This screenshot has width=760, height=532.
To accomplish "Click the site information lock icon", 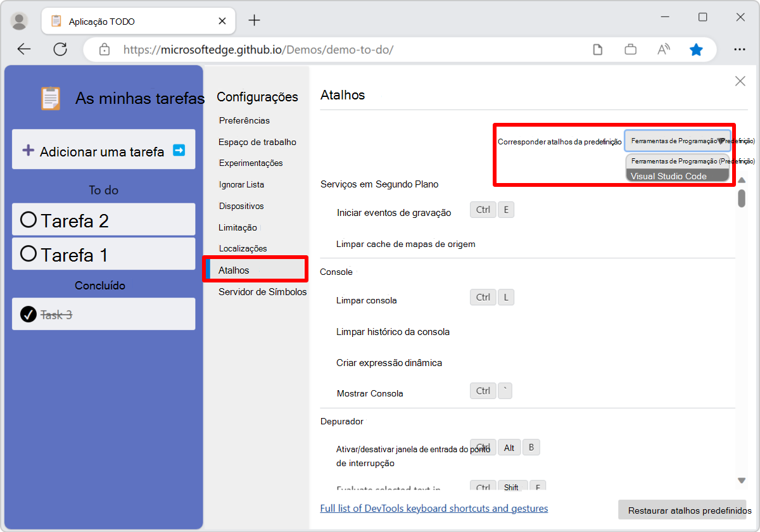I will 104,49.
